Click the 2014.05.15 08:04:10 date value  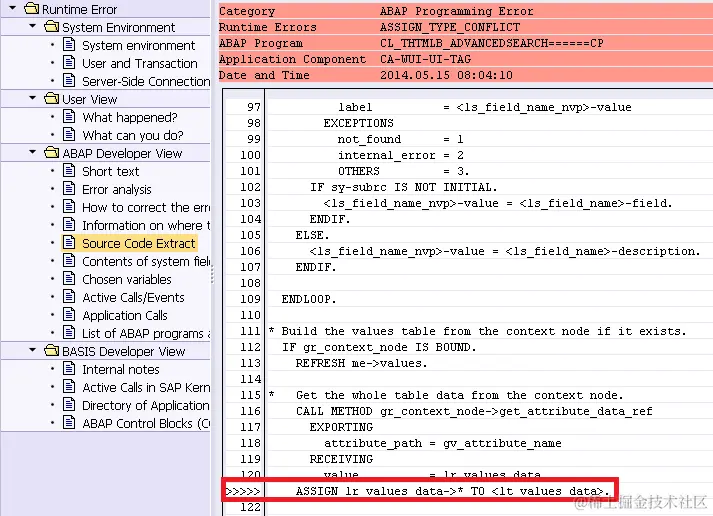coord(446,75)
